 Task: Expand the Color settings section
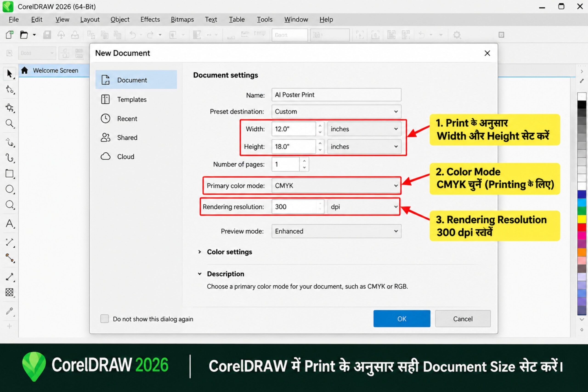click(199, 252)
